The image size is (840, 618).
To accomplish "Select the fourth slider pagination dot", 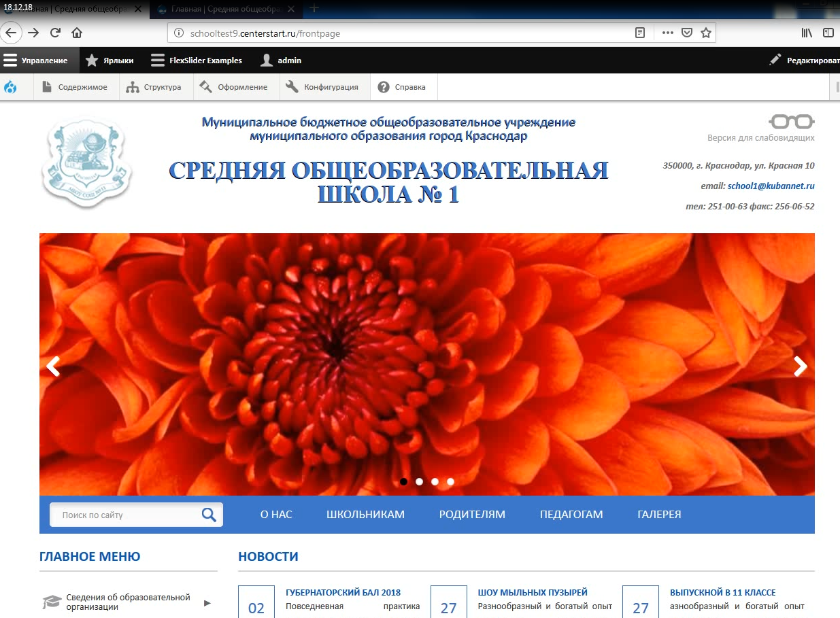I will coord(450,481).
